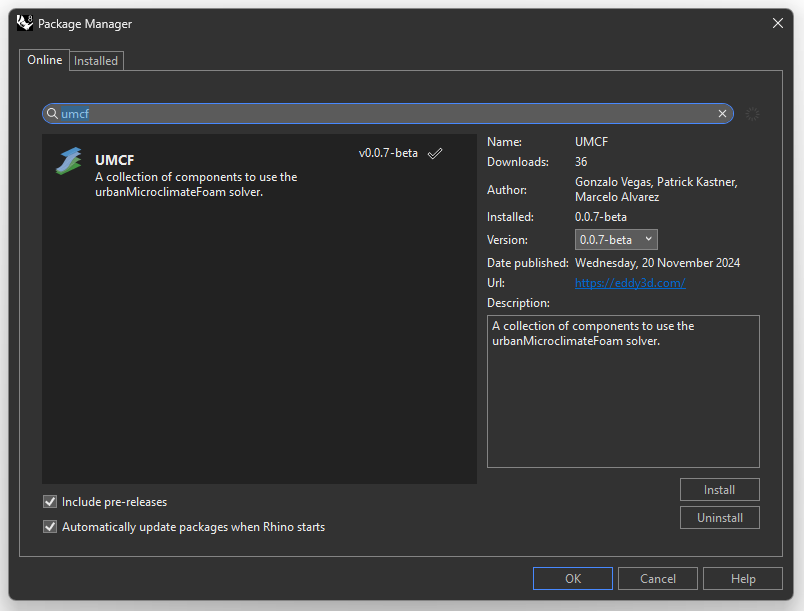Click the search magnifier icon

[x=52, y=114]
